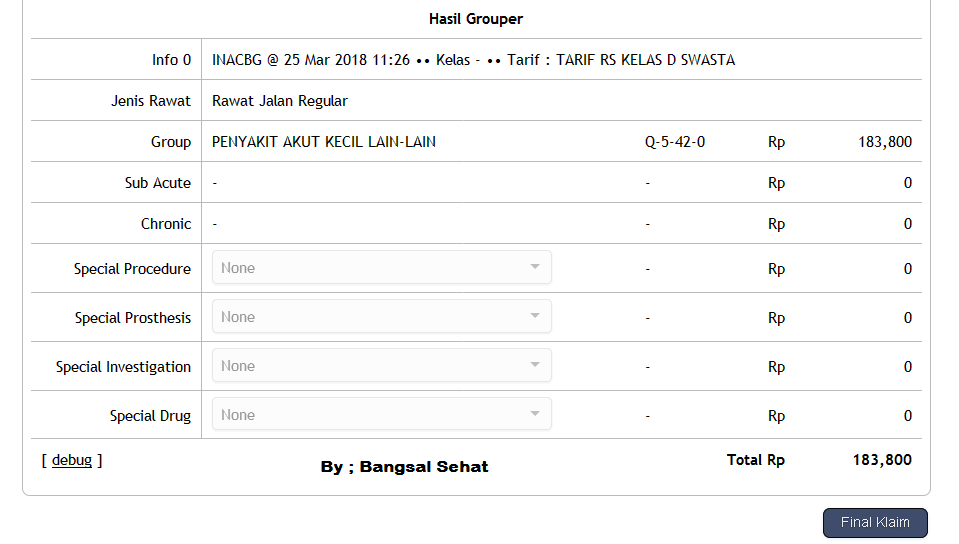Click the Special Investigation label
959x544 pixels.
point(123,367)
